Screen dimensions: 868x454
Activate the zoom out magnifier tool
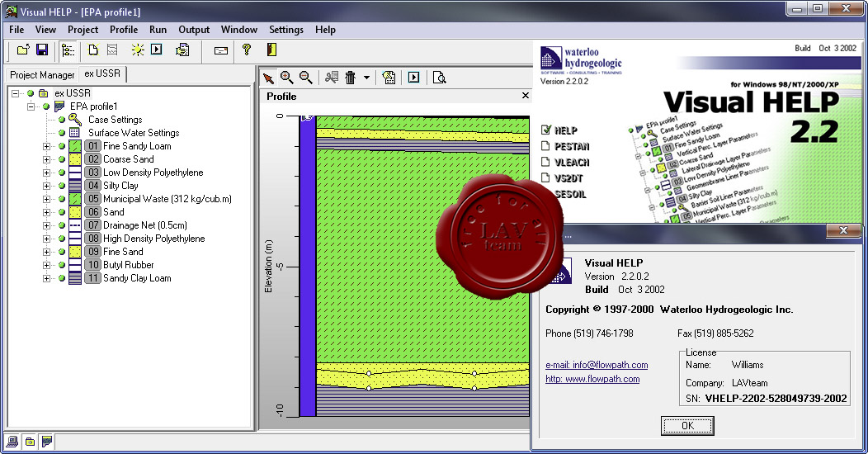point(305,78)
